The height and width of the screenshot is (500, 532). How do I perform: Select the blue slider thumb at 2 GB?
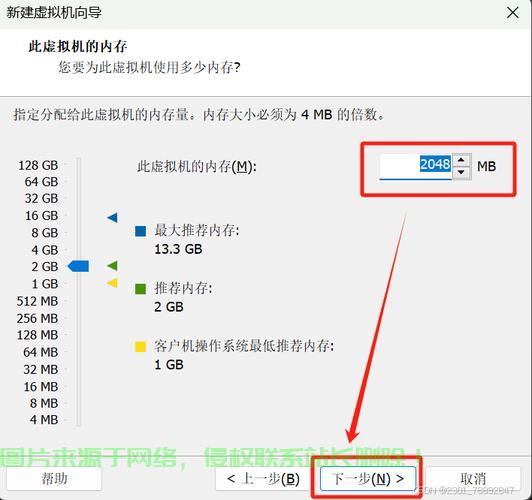(78, 266)
